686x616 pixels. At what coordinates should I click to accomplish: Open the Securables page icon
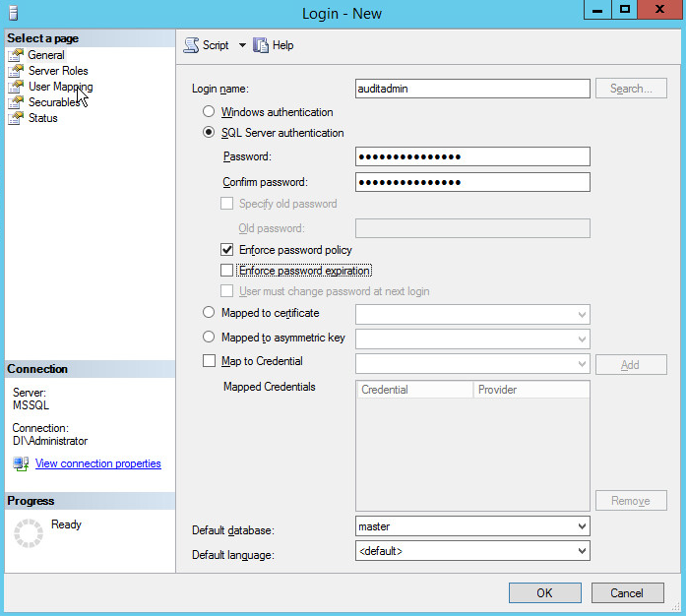tap(16, 102)
